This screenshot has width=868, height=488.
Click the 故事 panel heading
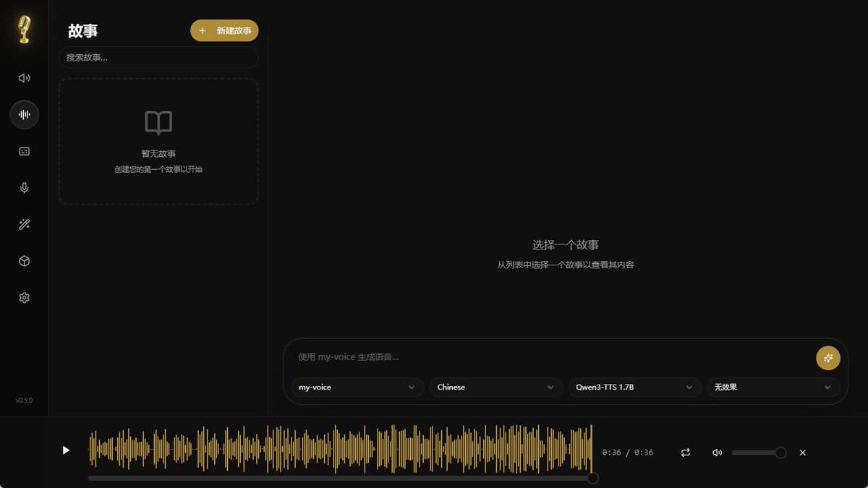click(82, 31)
